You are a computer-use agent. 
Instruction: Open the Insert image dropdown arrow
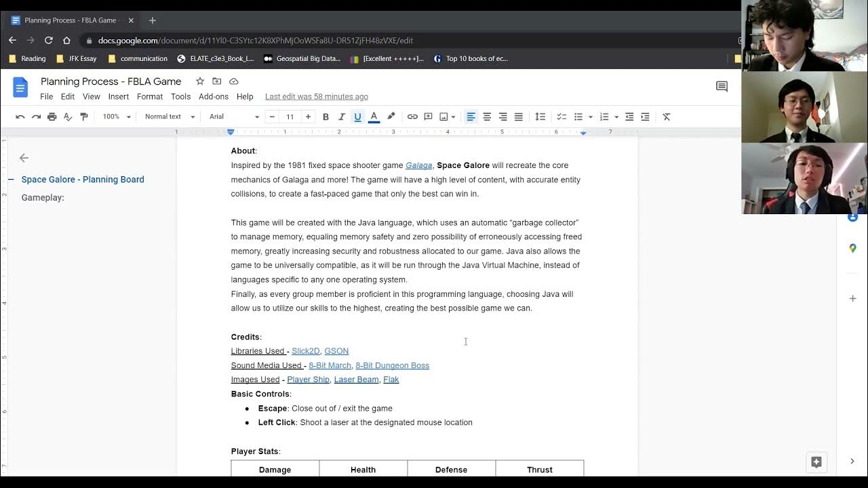click(454, 117)
